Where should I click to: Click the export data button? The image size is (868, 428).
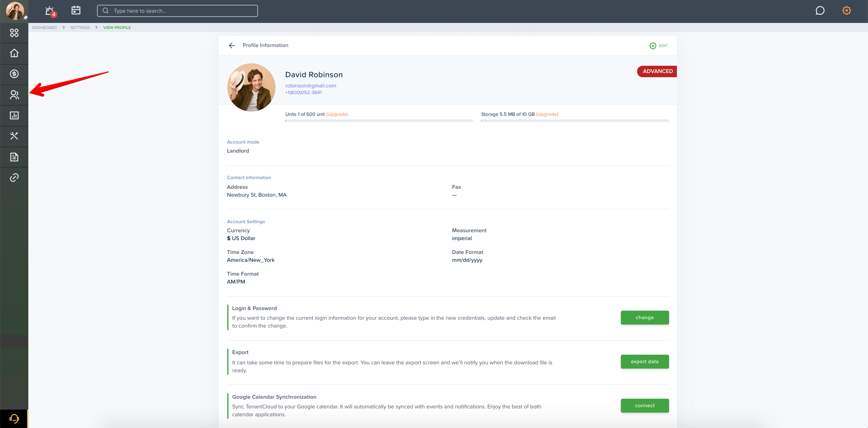point(645,361)
